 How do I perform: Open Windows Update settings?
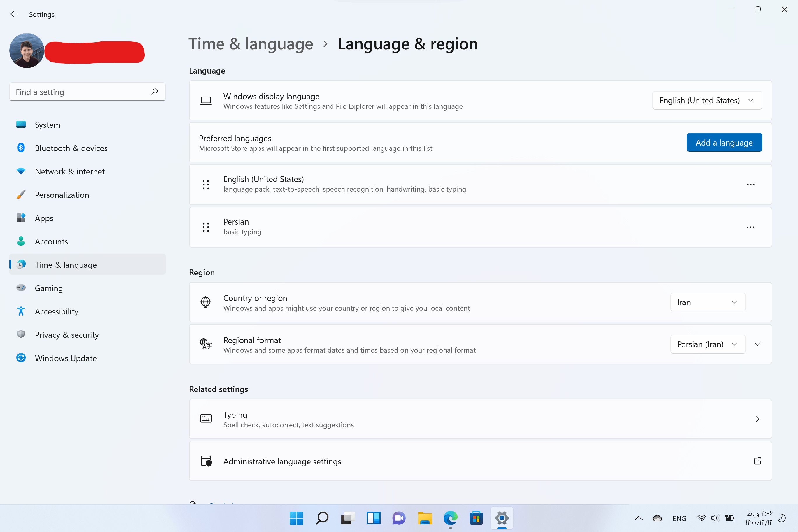click(87, 358)
